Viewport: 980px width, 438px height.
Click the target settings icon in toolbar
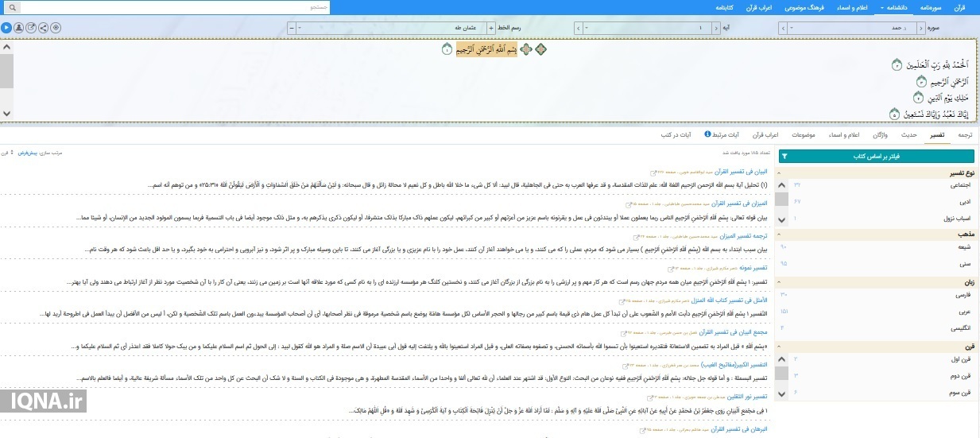56,28
